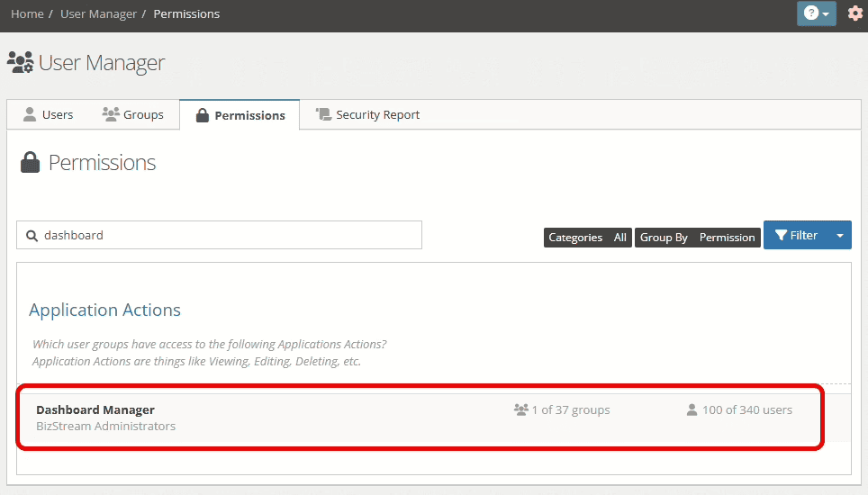
Task: Click the Filter button
Action: (x=796, y=235)
